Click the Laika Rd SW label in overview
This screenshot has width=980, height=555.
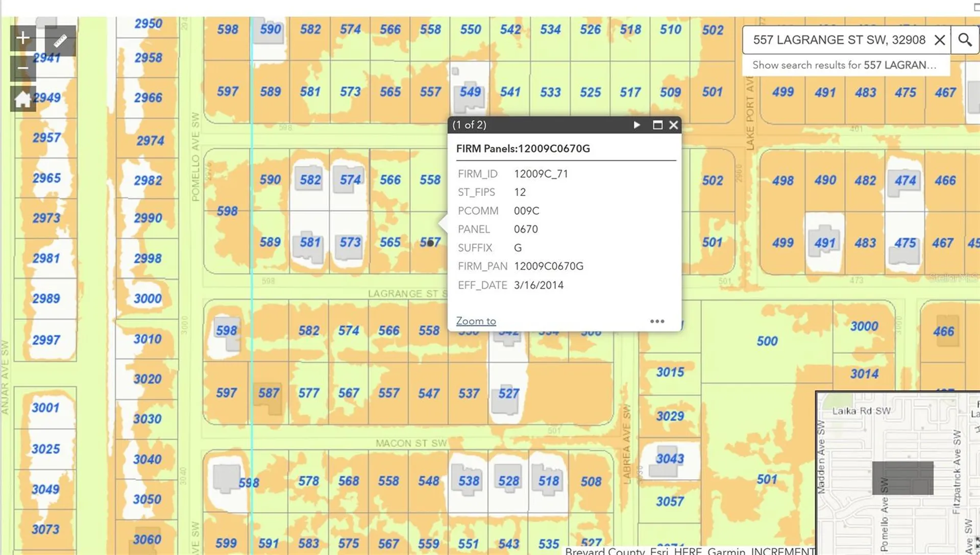pyautogui.click(x=861, y=411)
